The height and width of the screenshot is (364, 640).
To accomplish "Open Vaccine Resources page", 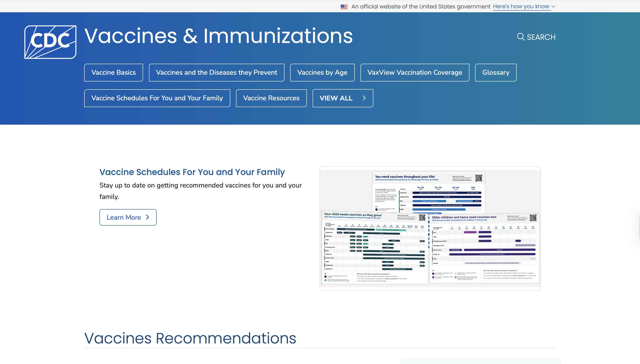I will tap(271, 98).
